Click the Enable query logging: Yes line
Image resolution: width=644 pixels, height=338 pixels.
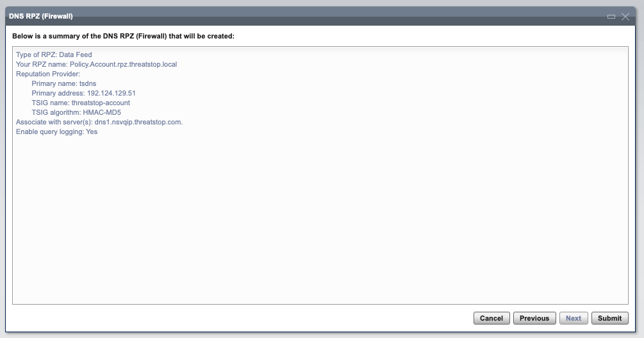coord(56,131)
